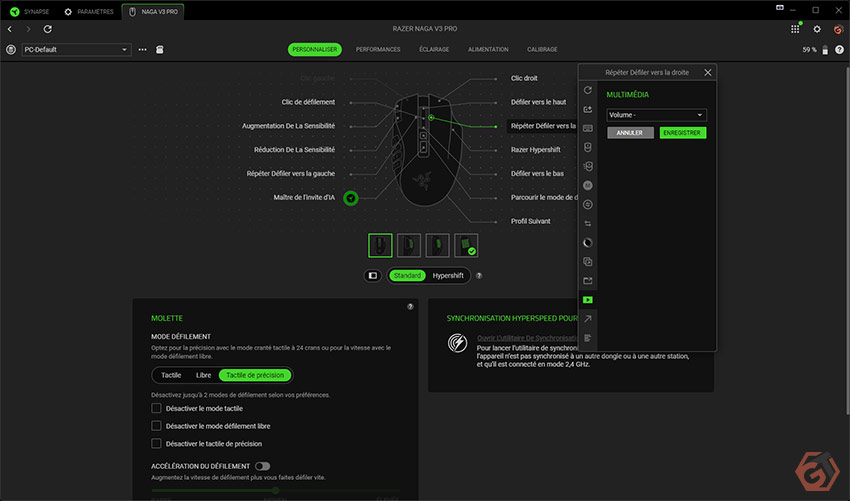Select the Clic de défilement assignment
The width and height of the screenshot is (850, 501).
[308, 102]
